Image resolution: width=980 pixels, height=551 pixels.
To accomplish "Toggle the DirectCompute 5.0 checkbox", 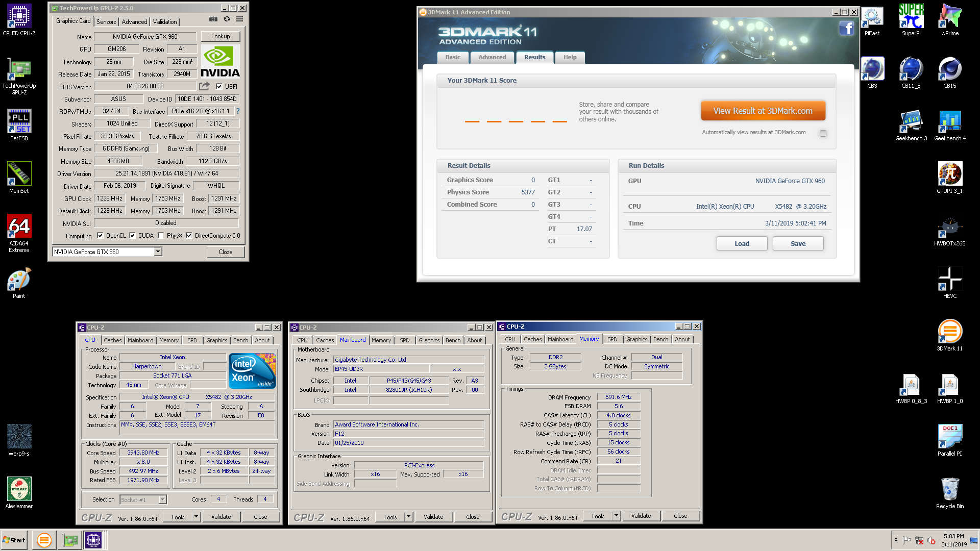I will click(189, 235).
